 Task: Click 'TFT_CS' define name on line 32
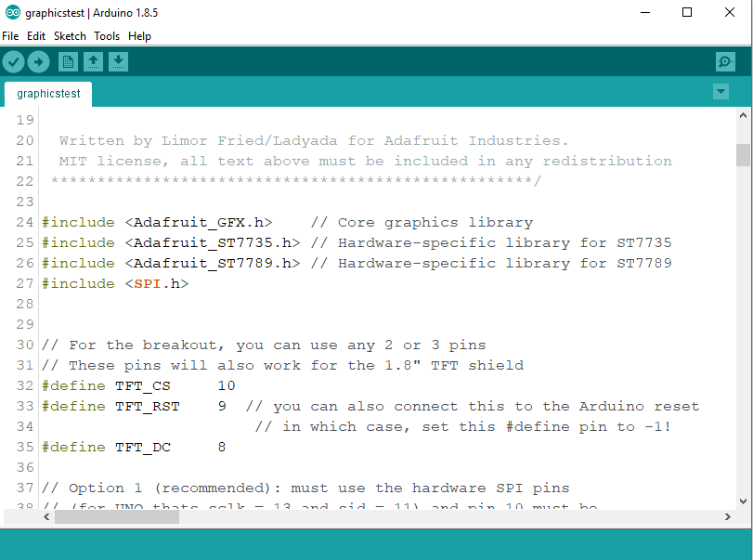tap(143, 386)
